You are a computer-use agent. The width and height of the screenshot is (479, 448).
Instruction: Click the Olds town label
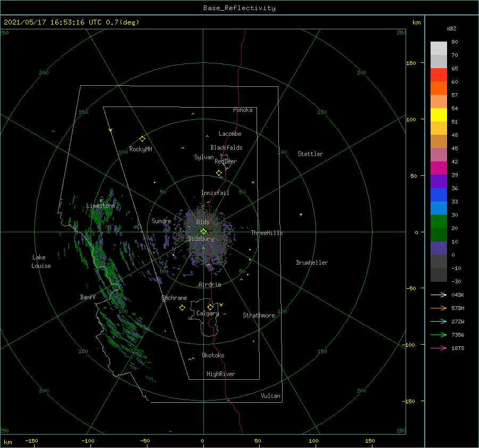203,222
